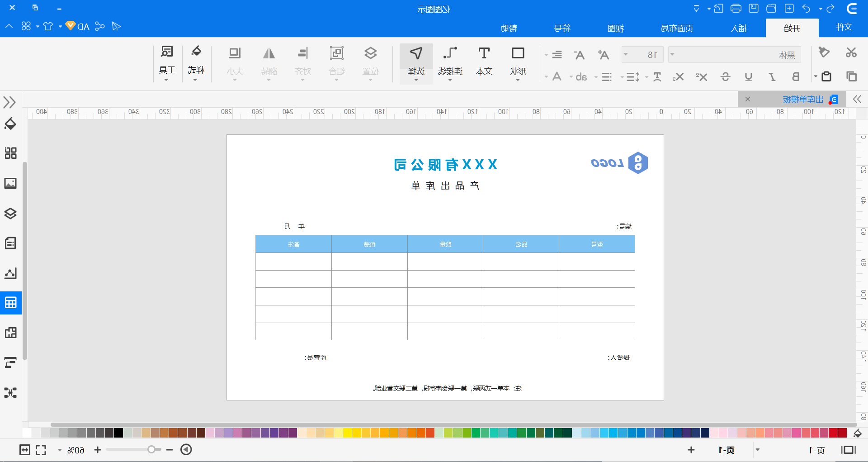Click the add page plus button
The width and height of the screenshot is (868, 462).
(691, 450)
